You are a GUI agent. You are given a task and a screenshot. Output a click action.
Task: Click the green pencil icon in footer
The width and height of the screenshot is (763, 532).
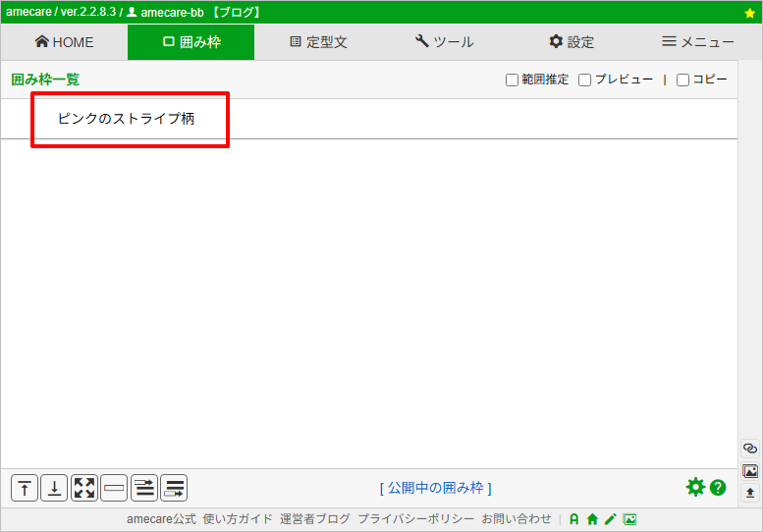[610, 519]
